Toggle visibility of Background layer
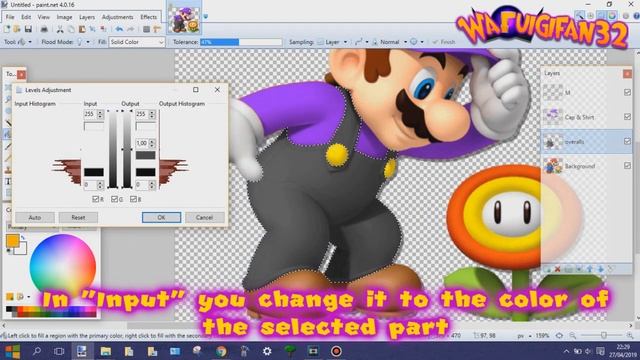Viewport: 640px width, 360px height. coord(627,166)
